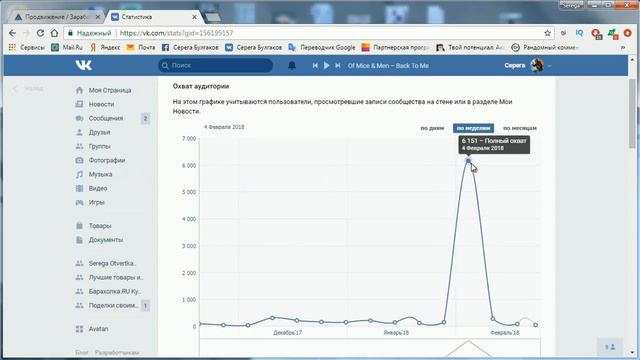
Task: Open Лучшие товары group link
Action: click(116, 277)
